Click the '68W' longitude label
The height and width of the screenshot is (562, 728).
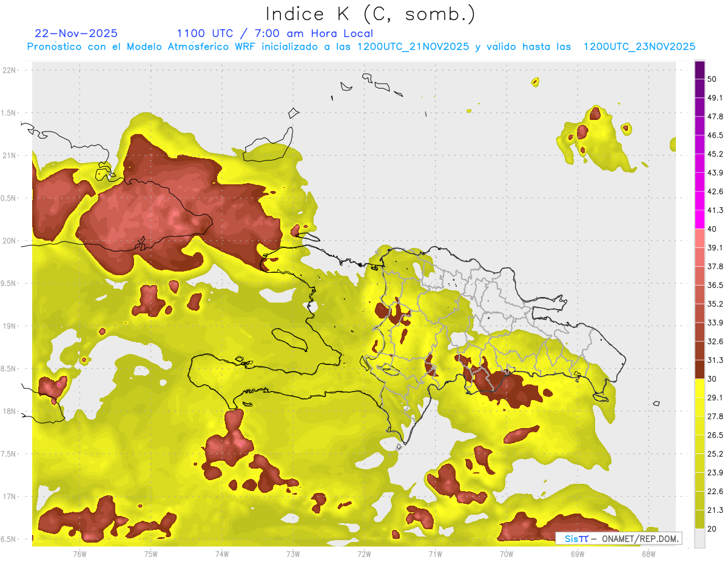tap(648, 554)
